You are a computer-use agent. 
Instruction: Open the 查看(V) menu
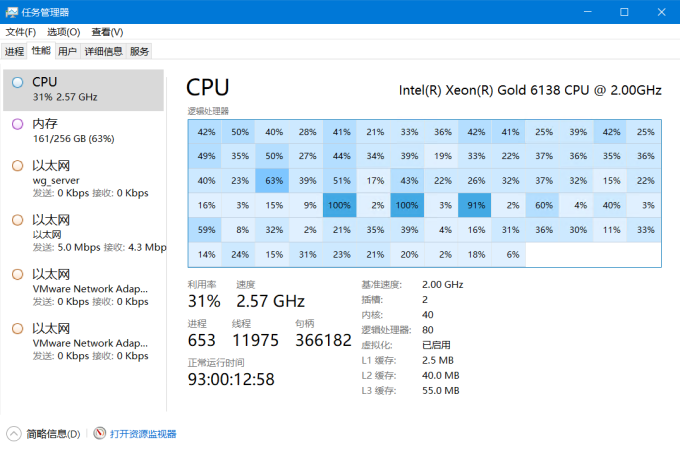click(107, 32)
